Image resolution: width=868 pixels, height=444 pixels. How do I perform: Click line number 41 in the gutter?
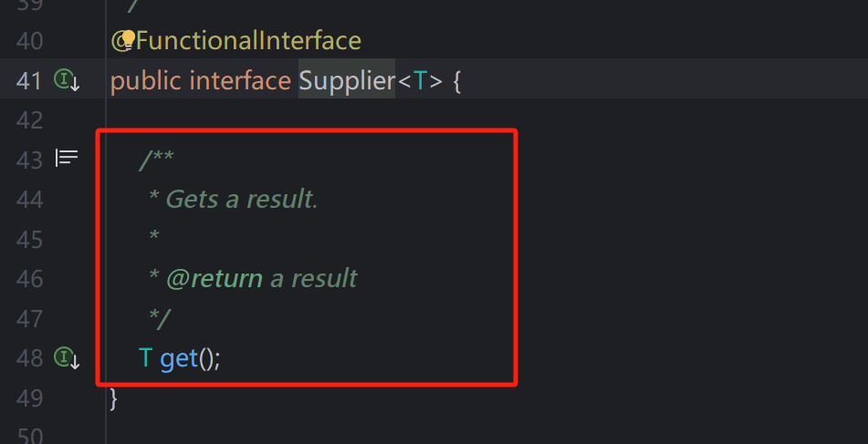(x=30, y=81)
